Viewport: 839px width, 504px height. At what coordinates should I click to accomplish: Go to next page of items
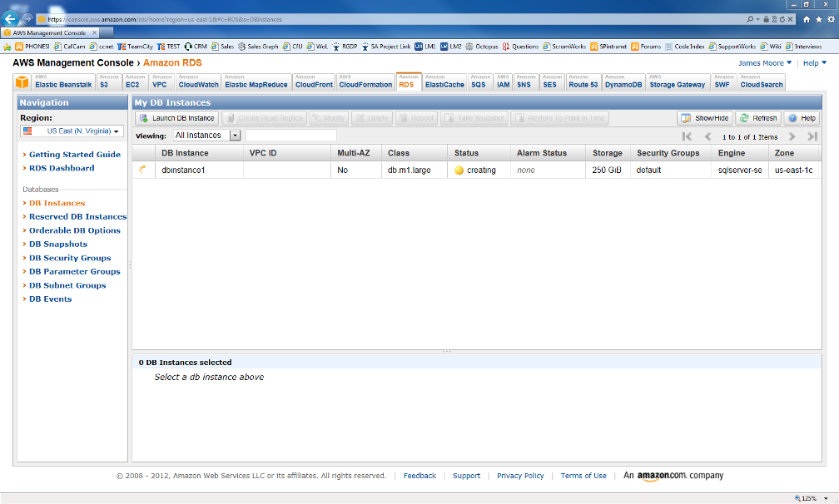[x=792, y=137]
